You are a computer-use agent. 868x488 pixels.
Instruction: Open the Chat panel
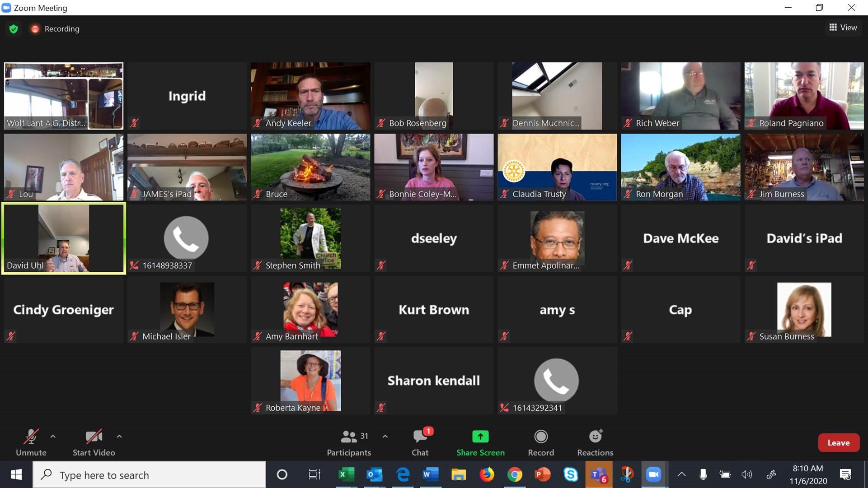pos(420,443)
